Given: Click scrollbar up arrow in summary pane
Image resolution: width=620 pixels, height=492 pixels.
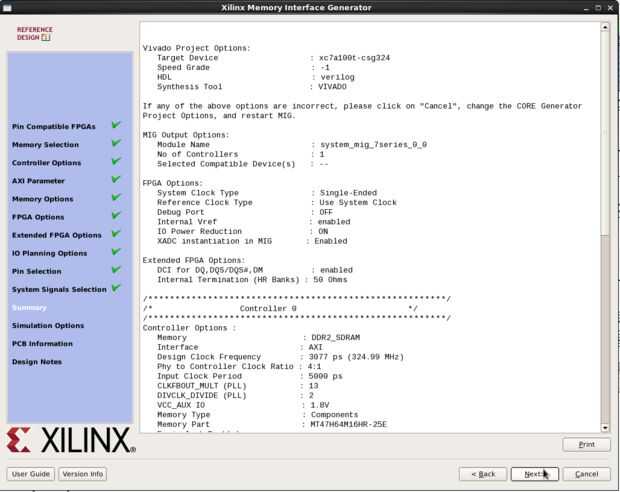Looking at the screenshot, I should click(605, 27).
